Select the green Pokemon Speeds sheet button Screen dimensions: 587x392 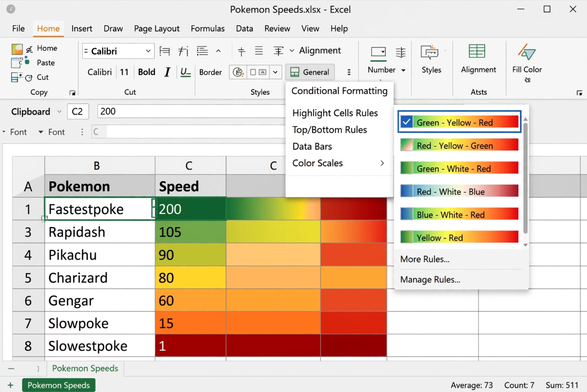pos(59,385)
